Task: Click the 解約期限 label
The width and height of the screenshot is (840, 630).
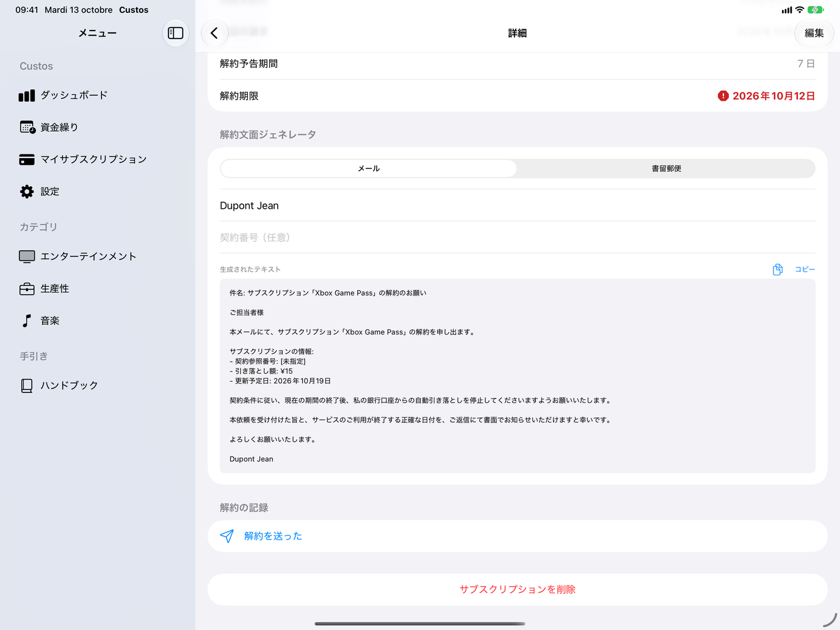Action: [x=239, y=96]
